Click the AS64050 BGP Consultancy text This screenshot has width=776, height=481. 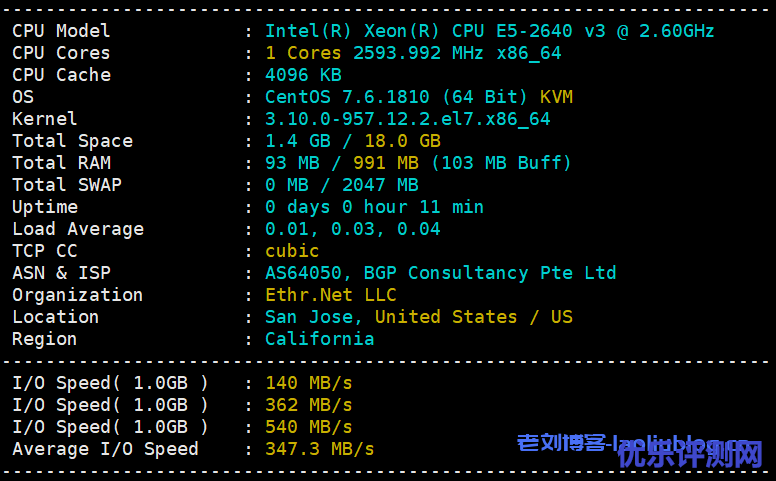440,273
